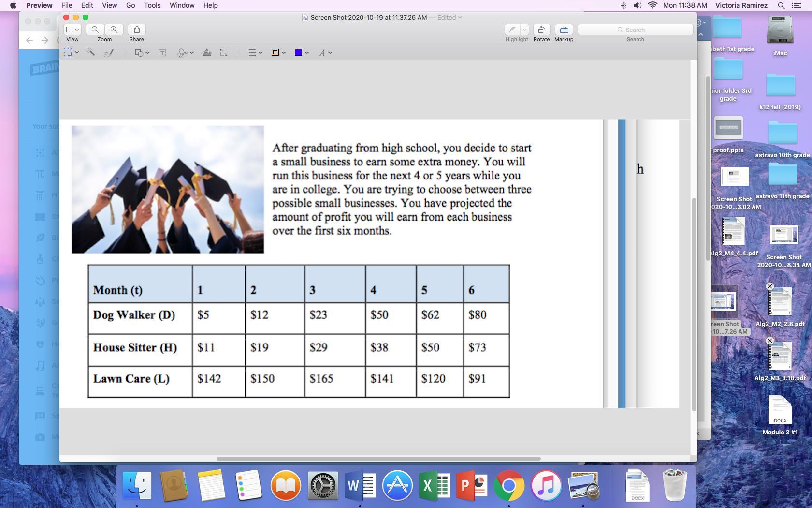
Task: Open the Help menu
Action: (210, 5)
